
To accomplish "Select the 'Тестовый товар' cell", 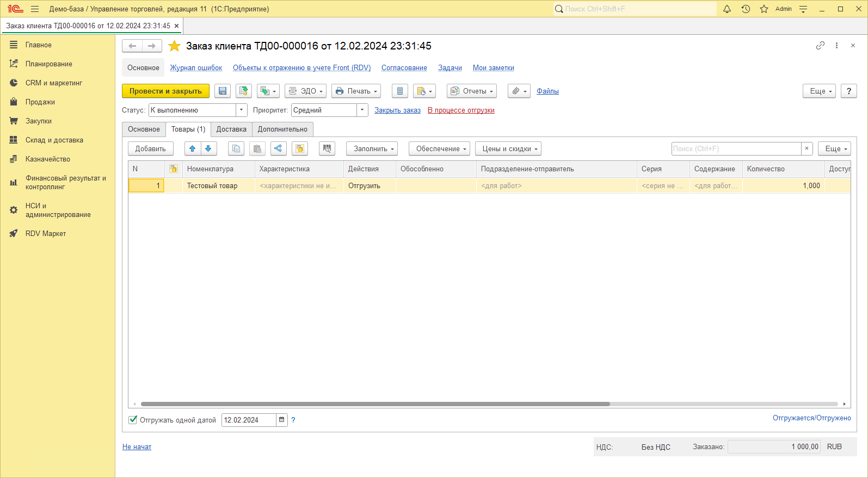I will (219, 186).
